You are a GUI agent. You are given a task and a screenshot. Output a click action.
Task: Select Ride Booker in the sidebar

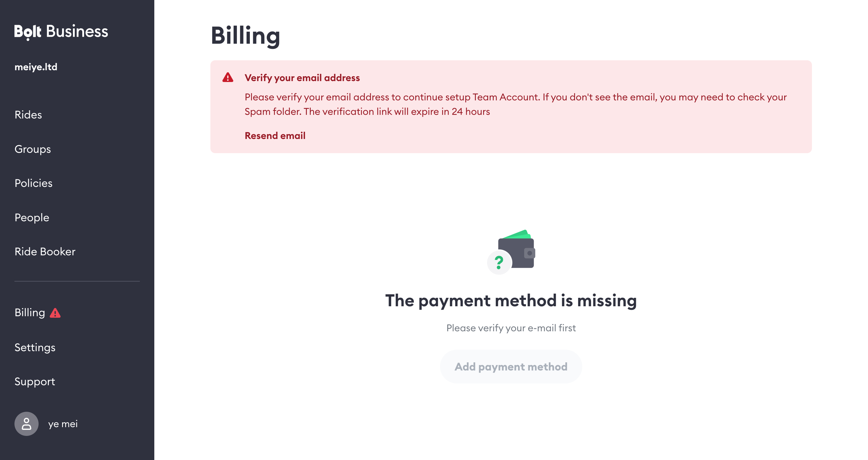(x=45, y=251)
